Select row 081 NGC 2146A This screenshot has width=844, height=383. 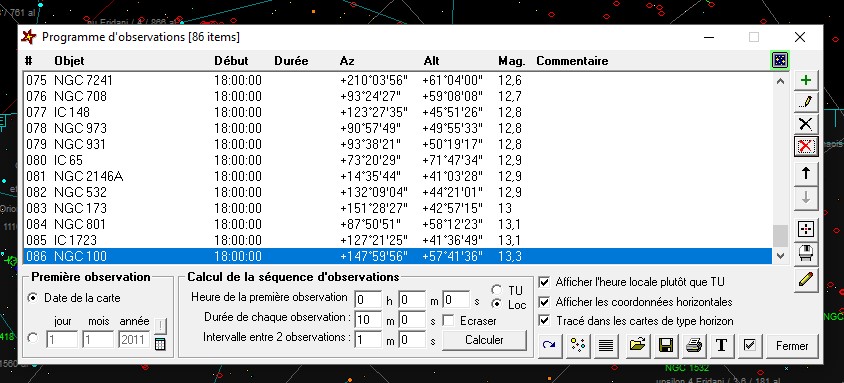pos(398,176)
